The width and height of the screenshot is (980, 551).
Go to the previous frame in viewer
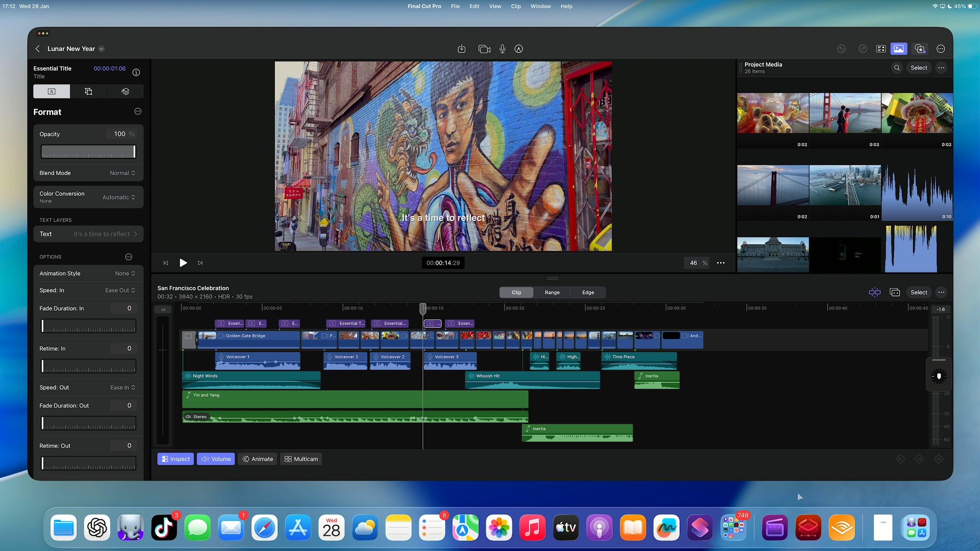[166, 263]
